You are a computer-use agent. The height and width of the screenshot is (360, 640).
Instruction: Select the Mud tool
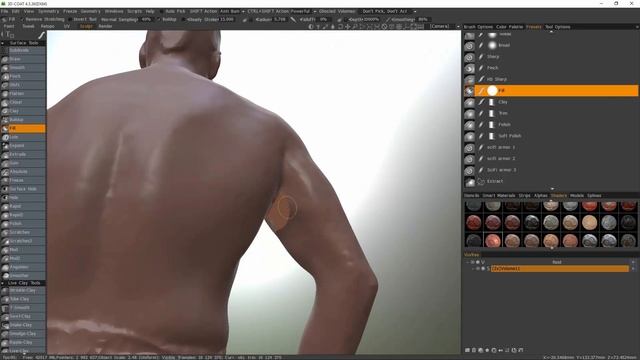[x=23, y=250]
